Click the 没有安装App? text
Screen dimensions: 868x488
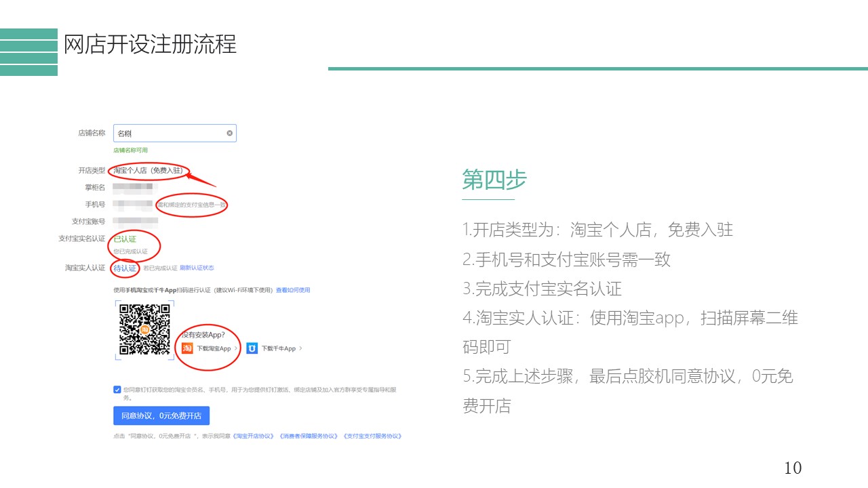[x=203, y=334]
